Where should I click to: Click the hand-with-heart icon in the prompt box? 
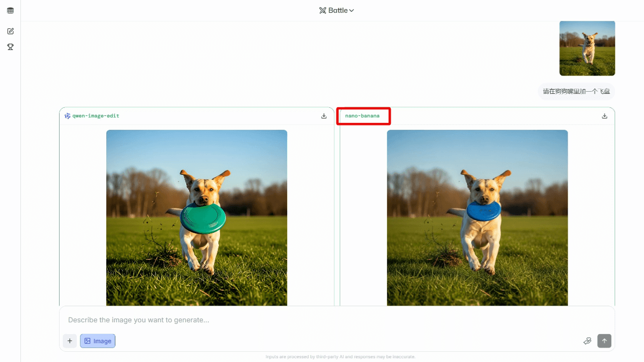[x=587, y=341]
